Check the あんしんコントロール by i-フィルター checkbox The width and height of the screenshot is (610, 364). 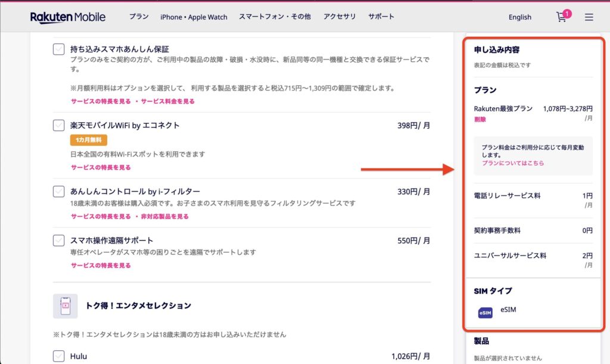(x=59, y=191)
